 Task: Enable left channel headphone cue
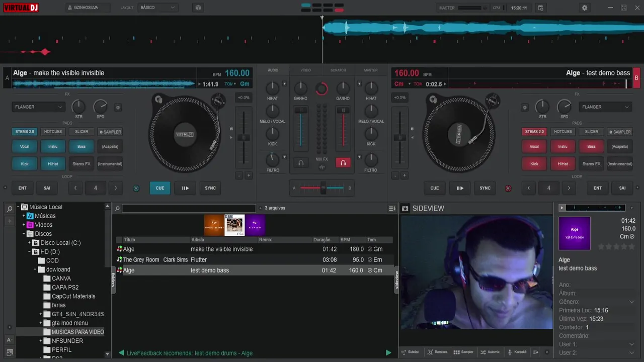coord(301,163)
